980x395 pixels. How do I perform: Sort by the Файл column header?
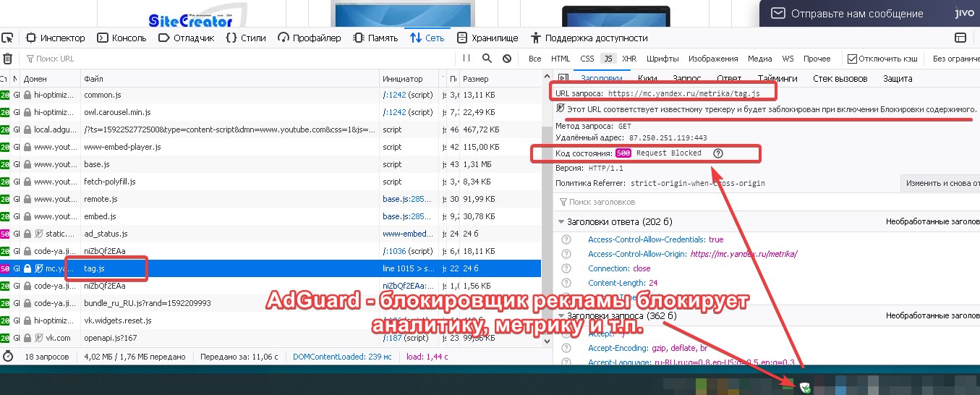229,79
